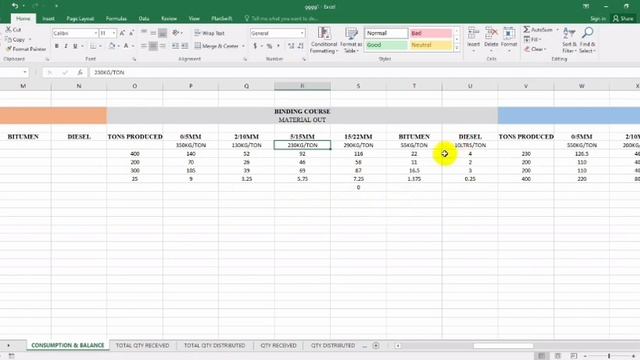Screen dimensions: 640x360
Task: Click the Insert cells icon
Action: [473, 33]
